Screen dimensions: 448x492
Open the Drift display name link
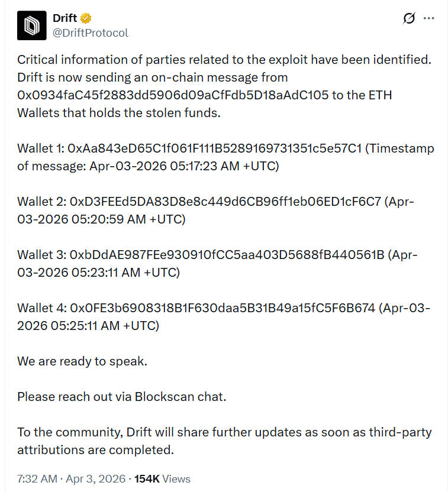click(x=65, y=18)
